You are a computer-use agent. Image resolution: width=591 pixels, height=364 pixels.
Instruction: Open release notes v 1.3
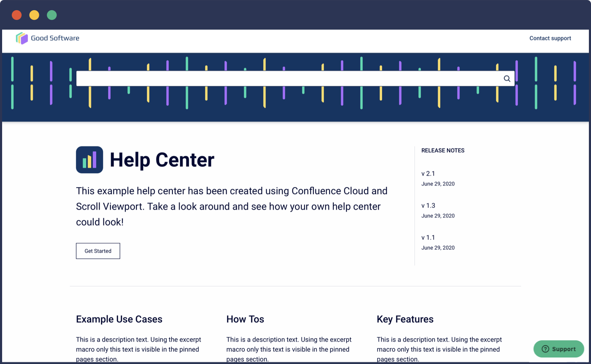[428, 206]
